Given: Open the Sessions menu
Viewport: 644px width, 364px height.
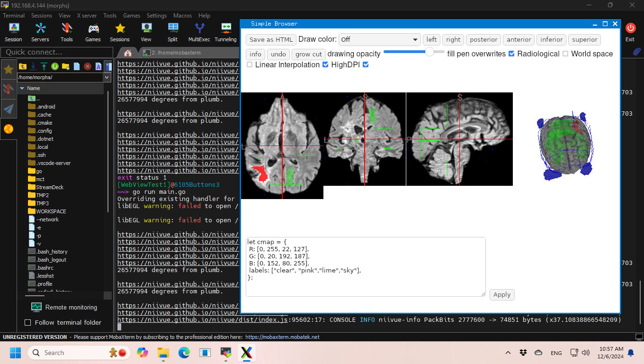Looking at the screenshot, I should 42,16.
